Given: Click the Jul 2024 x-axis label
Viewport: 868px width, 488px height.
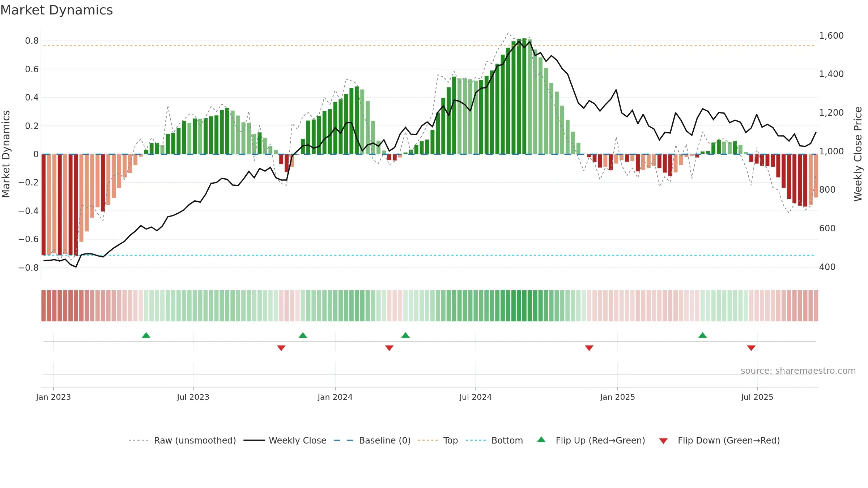Looking at the screenshot, I should [x=475, y=397].
